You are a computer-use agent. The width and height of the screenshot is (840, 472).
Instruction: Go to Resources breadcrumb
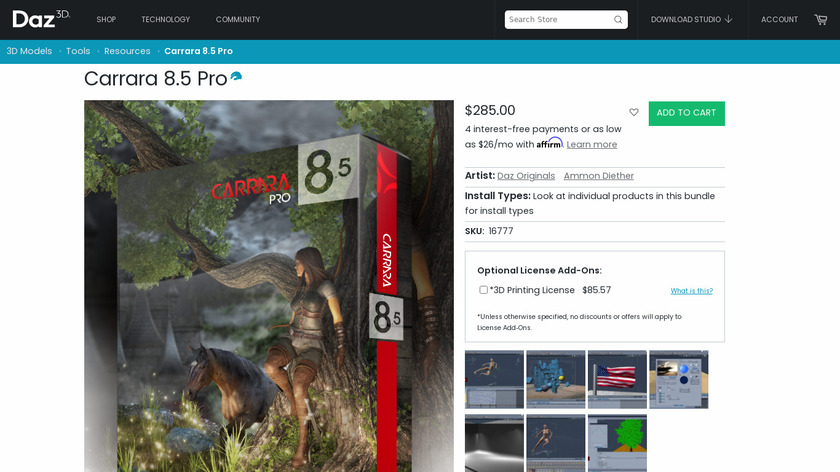127,51
